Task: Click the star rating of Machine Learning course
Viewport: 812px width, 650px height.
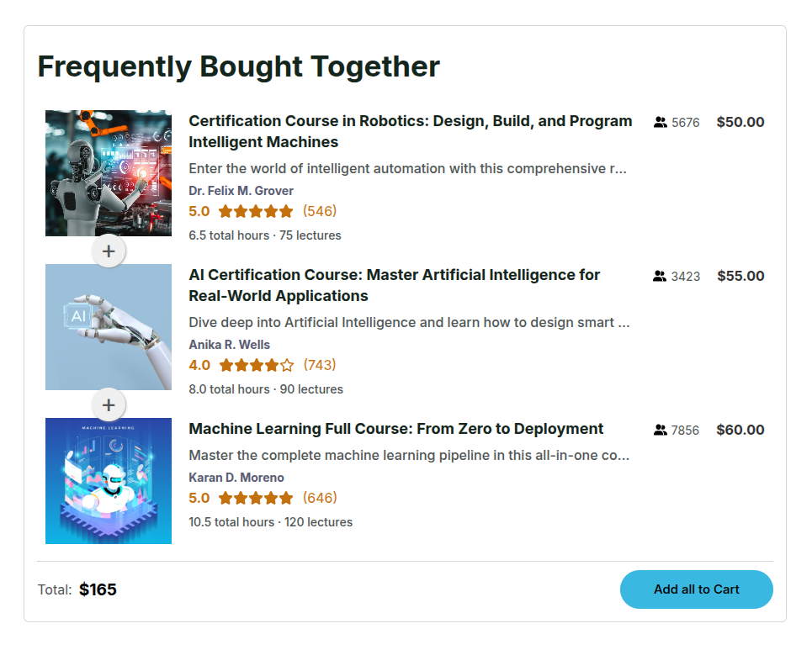Action: click(x=256, y=498)
